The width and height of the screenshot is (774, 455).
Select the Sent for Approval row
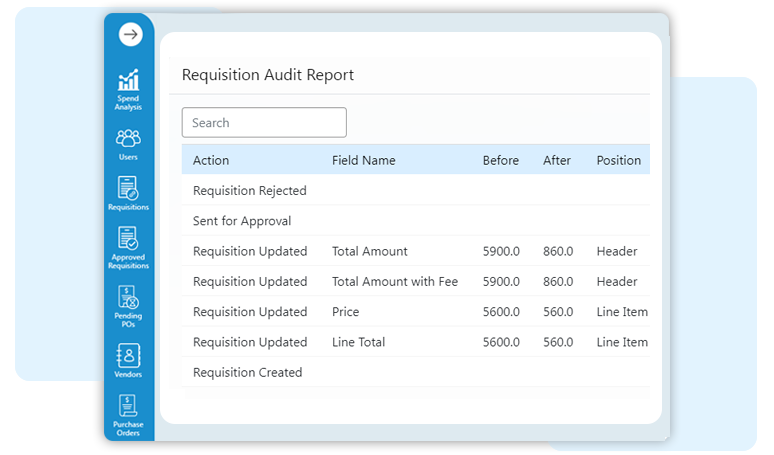coord(242,221)
